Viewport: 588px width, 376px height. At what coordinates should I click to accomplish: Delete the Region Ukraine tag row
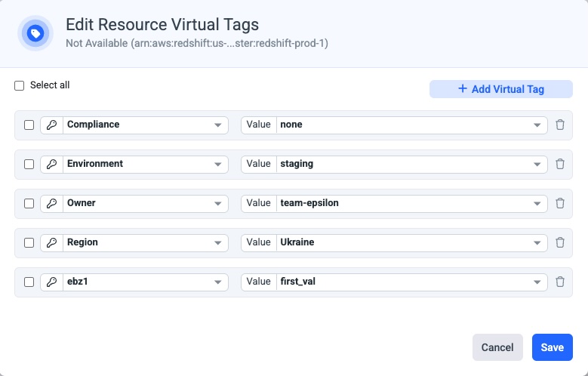(x=560, y=242)
